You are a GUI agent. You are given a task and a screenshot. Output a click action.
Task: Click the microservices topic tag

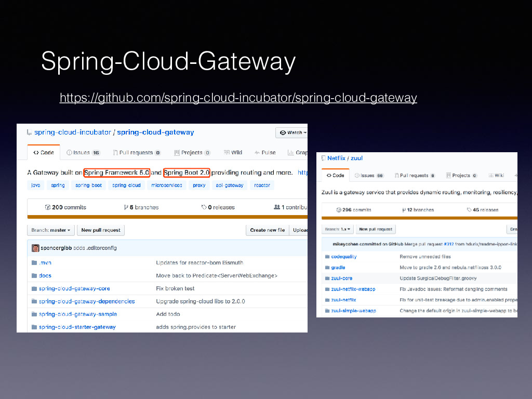tap(167, 185)
